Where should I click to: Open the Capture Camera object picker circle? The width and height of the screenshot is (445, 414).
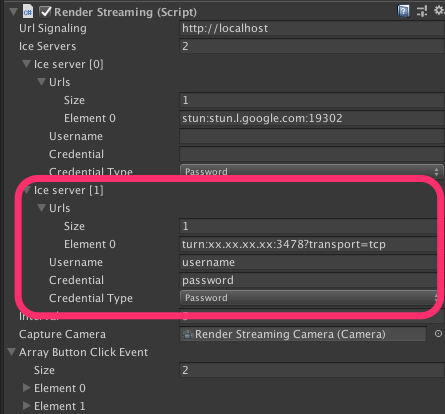coord(438,334)
